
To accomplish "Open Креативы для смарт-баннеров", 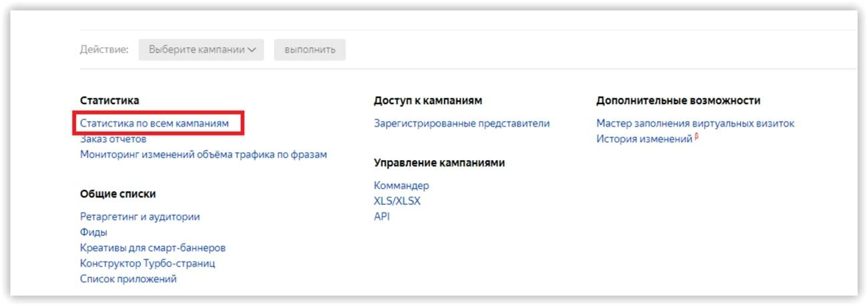I will 153,247.
